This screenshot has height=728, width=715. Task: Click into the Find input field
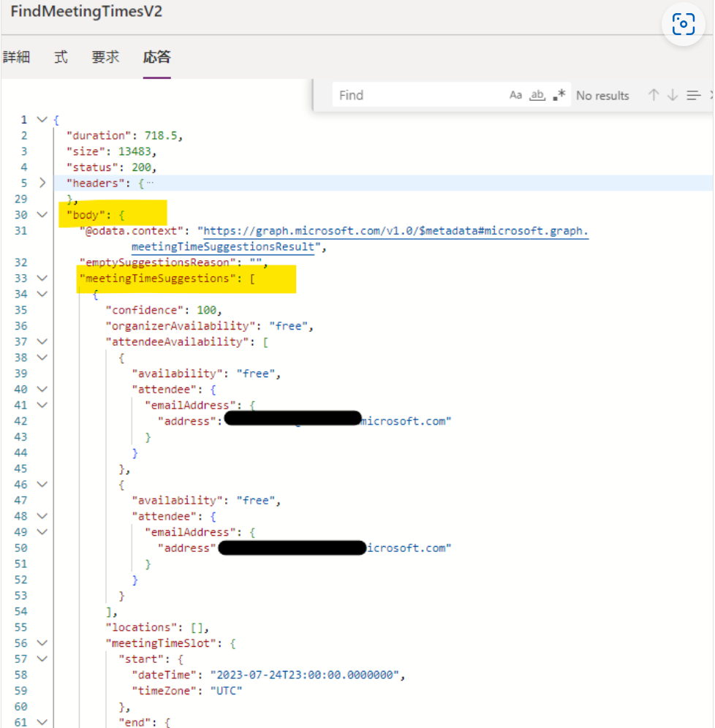coord(420,95)
